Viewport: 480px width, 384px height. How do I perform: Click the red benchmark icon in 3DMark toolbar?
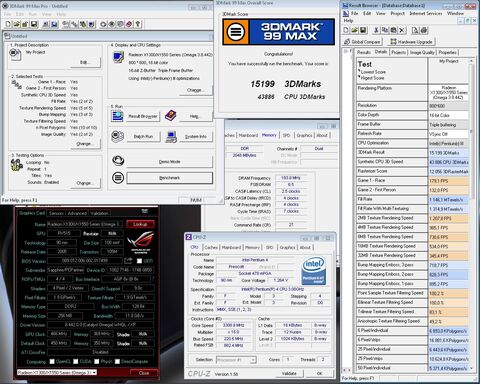tap(129, 24)
